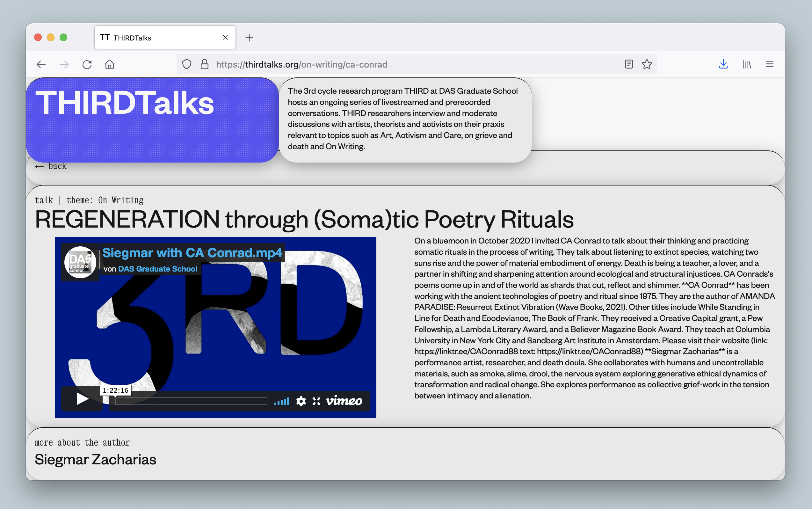Open the library sidebar icon
The image size is (812, 509).
tap(746, 64)
